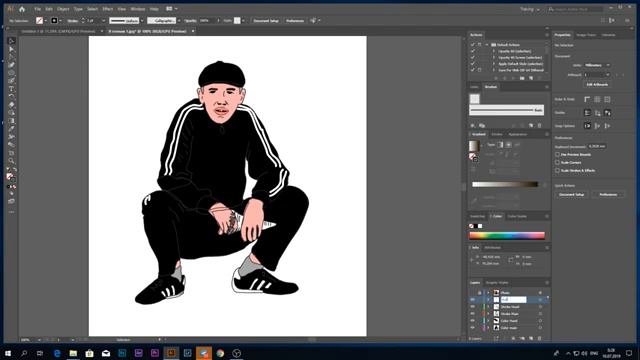This screenshot has width=640, height=360.
Task: Hide the Stroke Man layer
Action: pyautogui.click(x=473, y=314)
